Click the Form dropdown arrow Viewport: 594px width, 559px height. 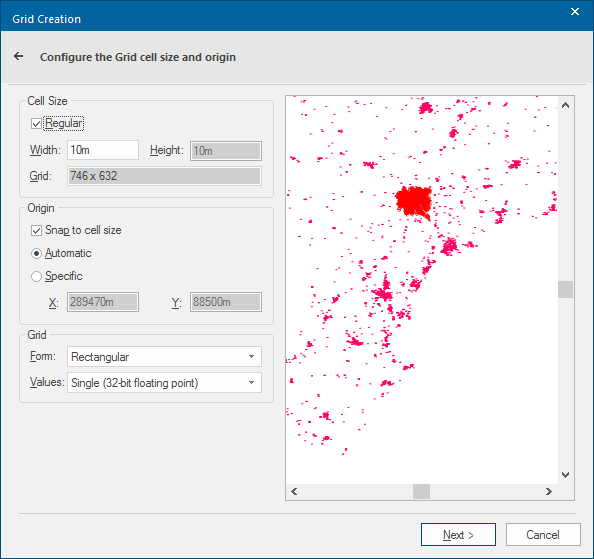click(x=251, y=357)
